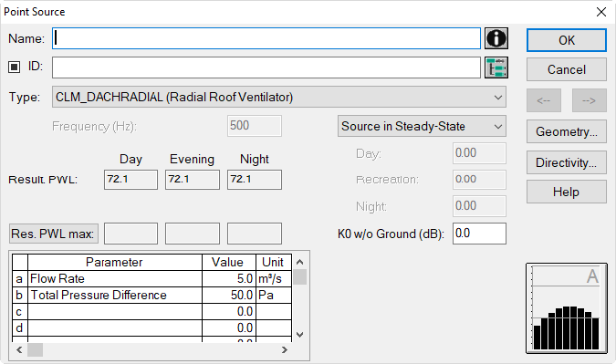Open the ID tree selector icon
This screenshot has width=616, height=364.
click(496, 68)
